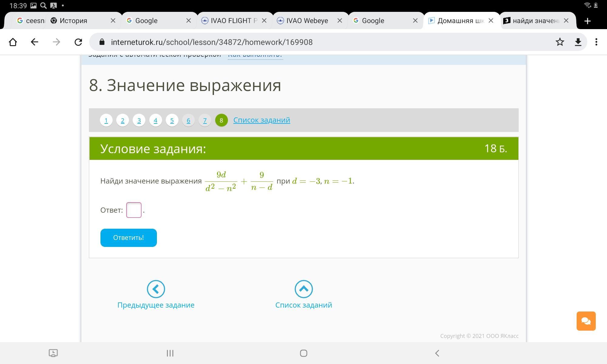Click the browser home icon
Screen dimensions: 607x364
click(13, 42)
